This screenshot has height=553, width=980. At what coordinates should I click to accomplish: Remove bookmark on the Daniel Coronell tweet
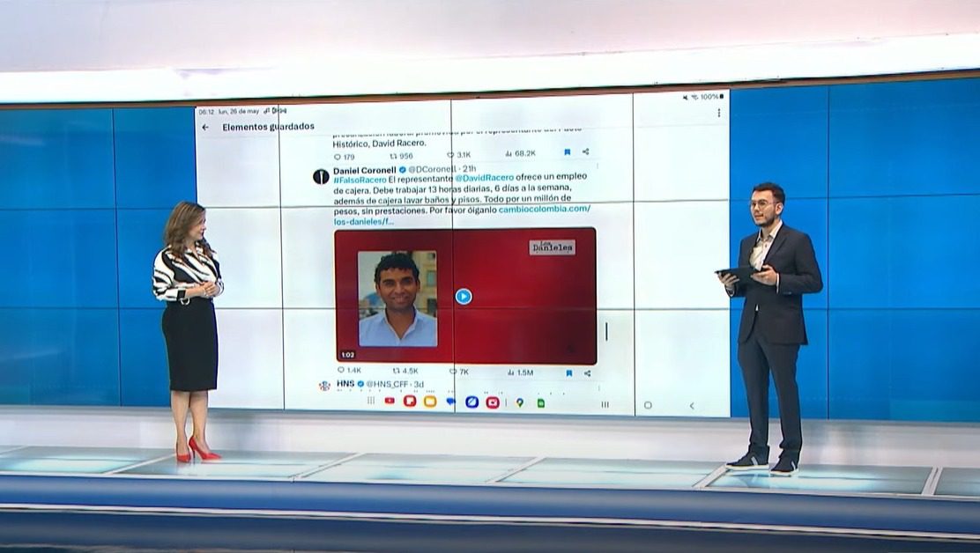[x=568, y=373]
